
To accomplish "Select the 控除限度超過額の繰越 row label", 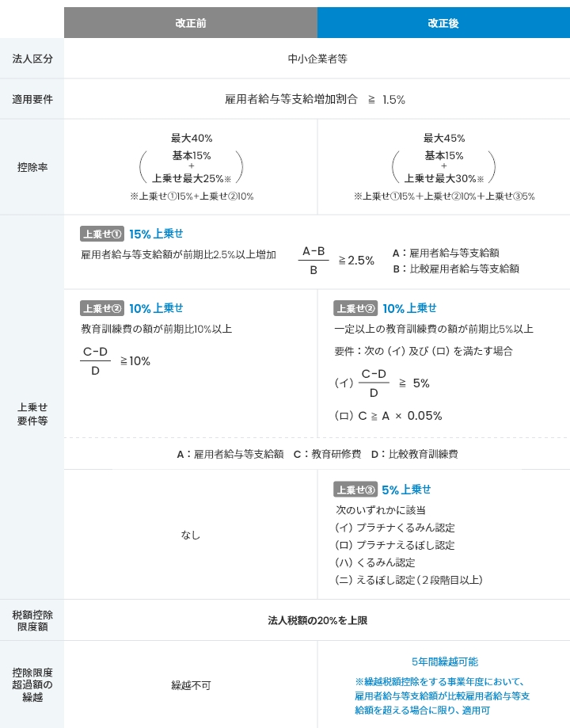I will click(x=32, y=684).
